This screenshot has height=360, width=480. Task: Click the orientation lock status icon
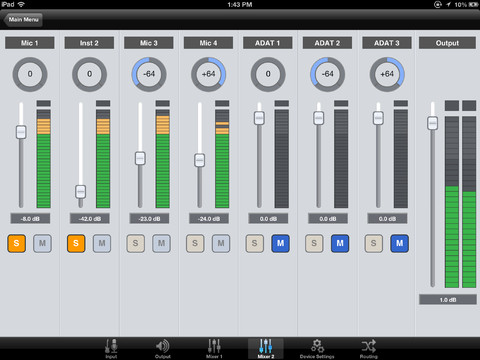tap(438, 4)
